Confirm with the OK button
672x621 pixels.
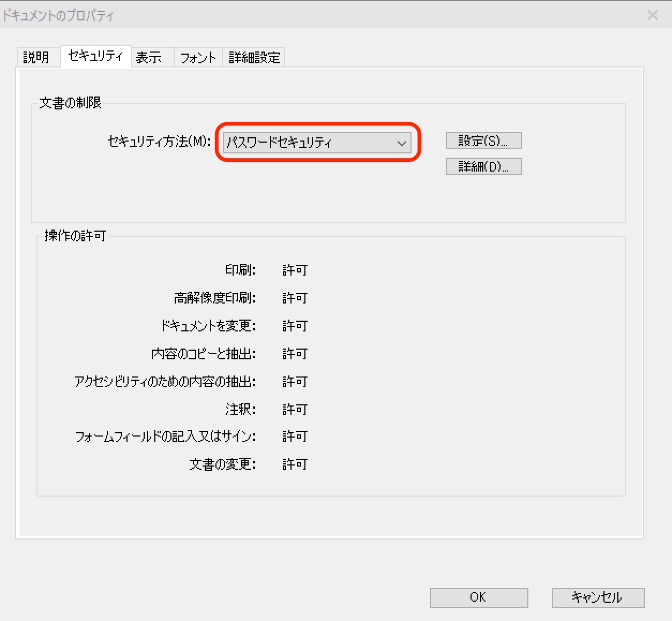coord(479,597)
